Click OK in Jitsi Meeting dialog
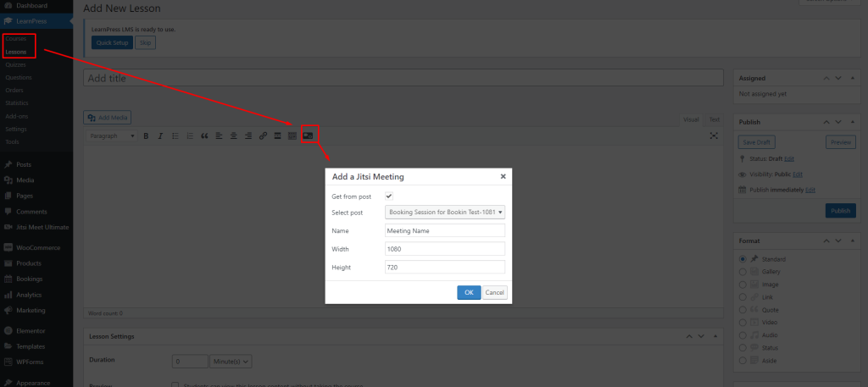 click(x=469, y=292)
